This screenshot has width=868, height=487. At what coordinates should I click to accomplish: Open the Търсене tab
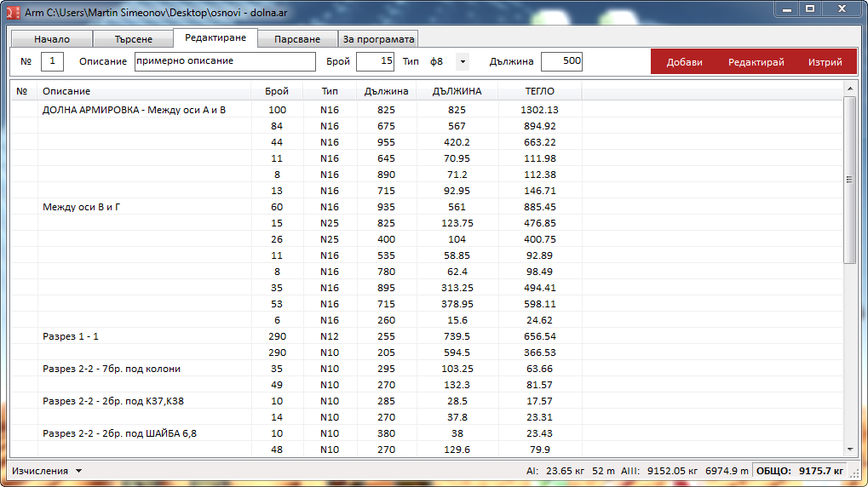(134, 39)
